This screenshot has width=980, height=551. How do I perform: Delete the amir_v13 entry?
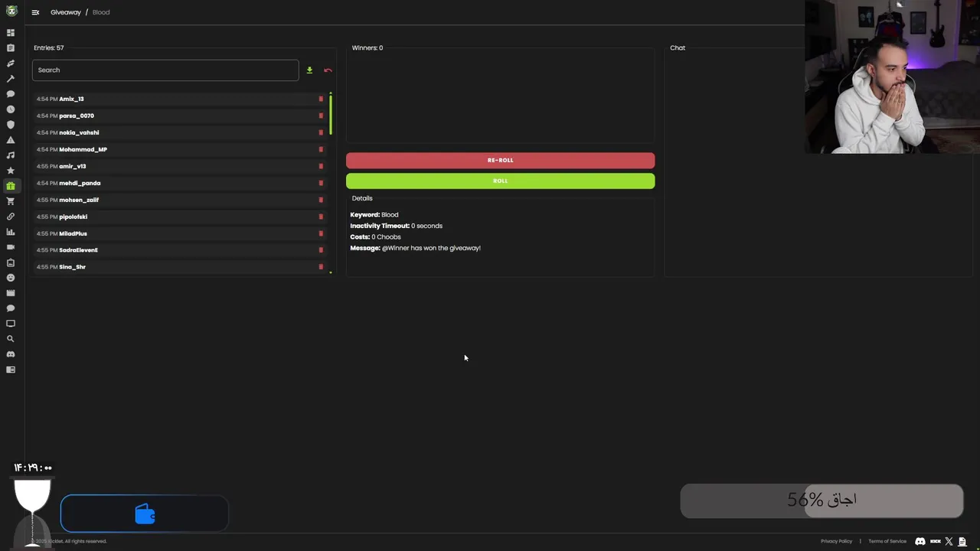click(x=321, y=166)
